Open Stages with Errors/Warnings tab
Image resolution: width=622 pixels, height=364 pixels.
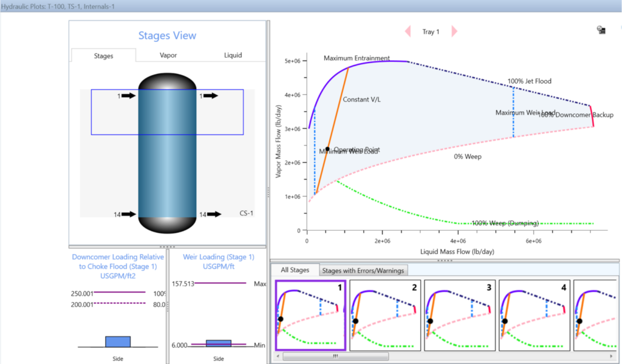click(364, 270)
